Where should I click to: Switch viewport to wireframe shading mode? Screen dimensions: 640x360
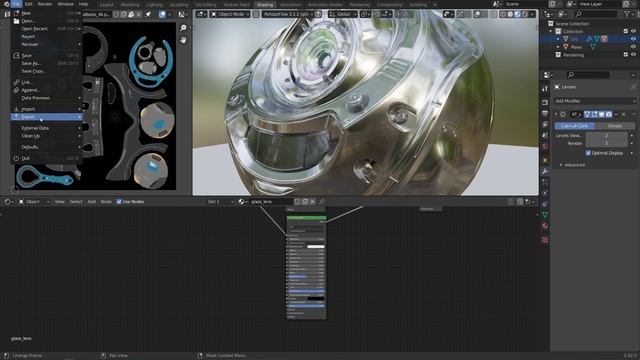pyautogui.click(x=502, y=14)
